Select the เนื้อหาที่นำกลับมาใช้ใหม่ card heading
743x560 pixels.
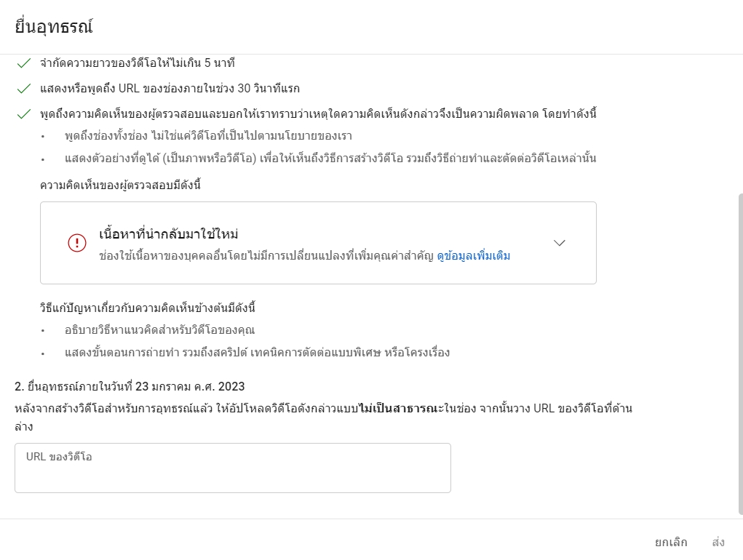click(169, 234)
